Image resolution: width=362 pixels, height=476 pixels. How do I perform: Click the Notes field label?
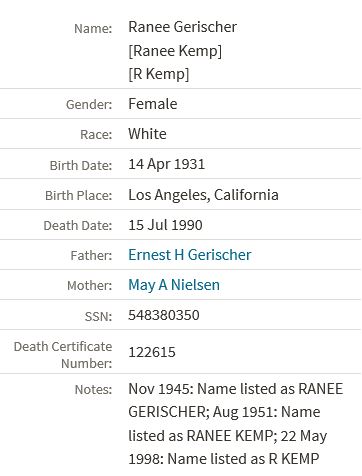click(x=93, y=390)
